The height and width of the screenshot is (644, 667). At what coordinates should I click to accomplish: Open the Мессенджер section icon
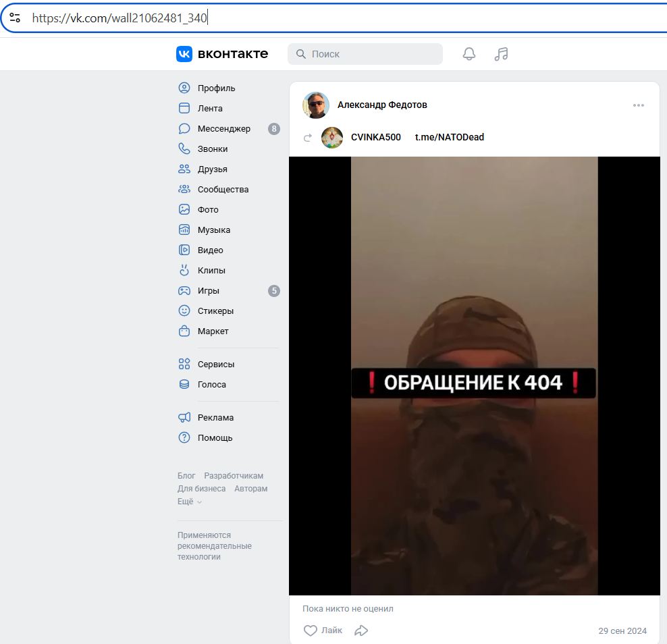[184, 128]
